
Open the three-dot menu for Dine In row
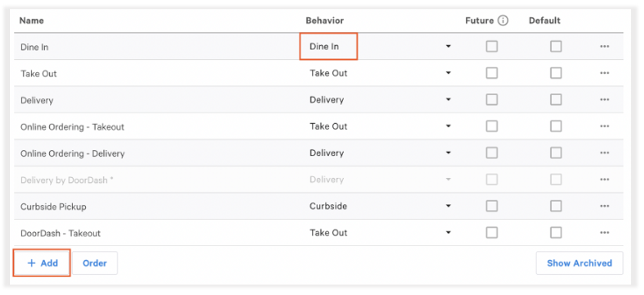pyautogui.click(x=605, y=46)
